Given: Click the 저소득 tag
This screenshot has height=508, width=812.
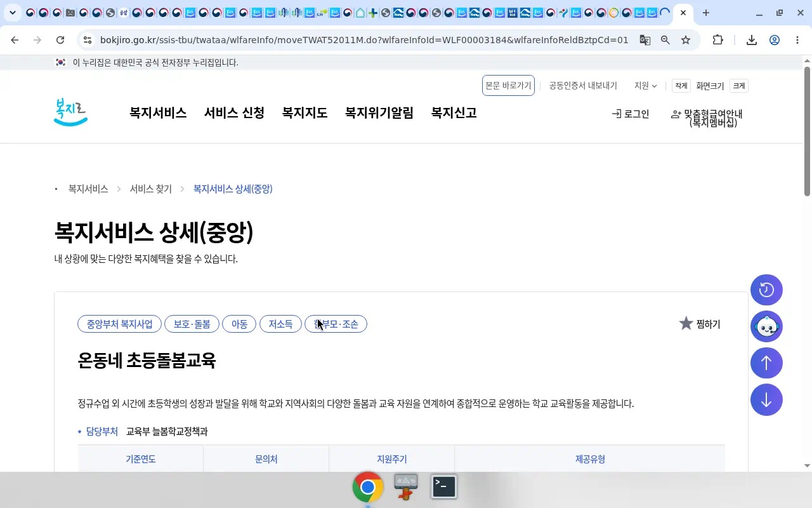Looking at the screenshot, I should [280, 324].
